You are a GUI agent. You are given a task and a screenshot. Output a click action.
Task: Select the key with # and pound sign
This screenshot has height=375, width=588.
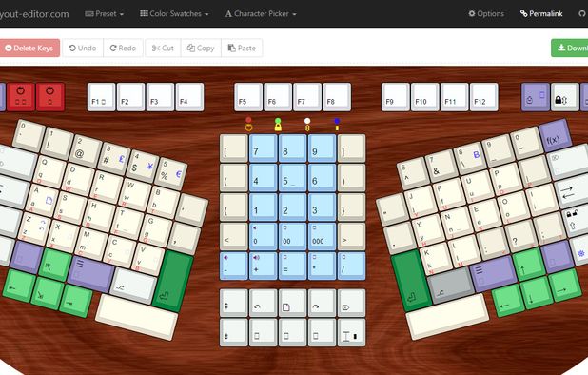tap(115, 158)
